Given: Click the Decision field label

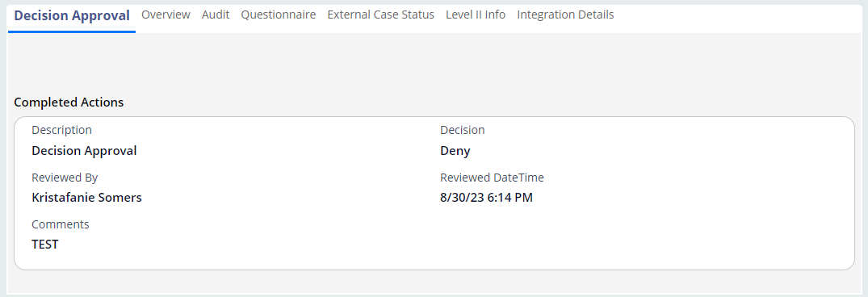Looking at the screenshot, I should pyautogui.click(x=462, y=130).
